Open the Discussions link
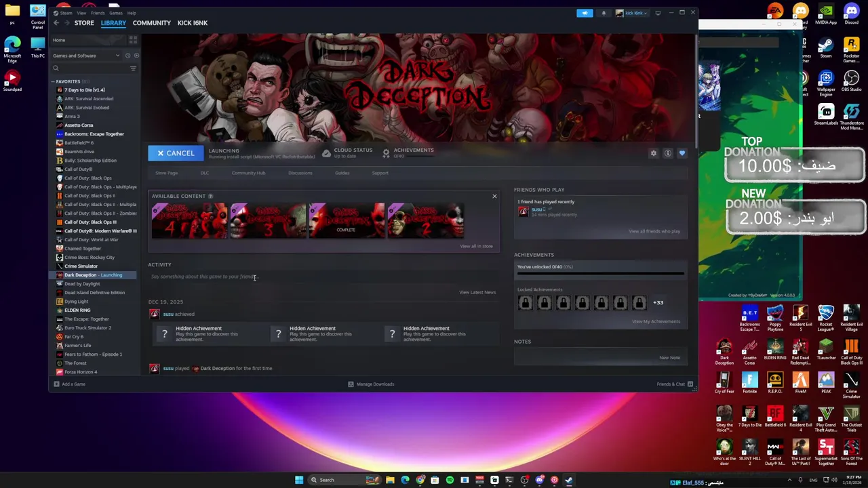This screenshot has width=868, height=488. [x=300, y=173]
